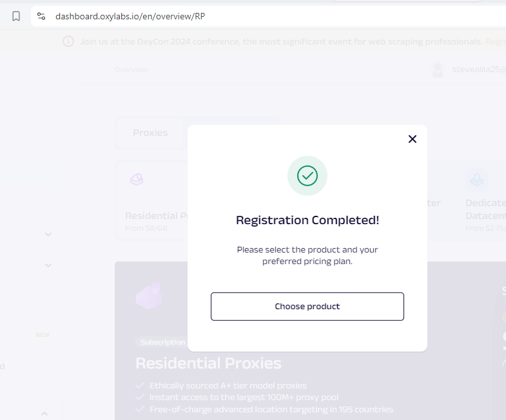Click the Residential Proxies card icon
The image size is (506, 420).
[x=137, y=180]
